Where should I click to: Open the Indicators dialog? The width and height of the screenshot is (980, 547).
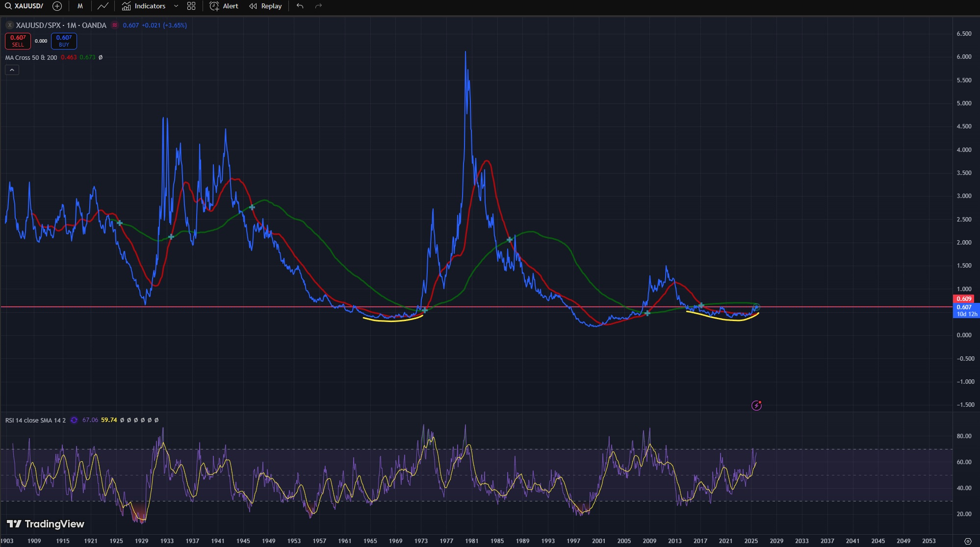coord(144,6)
